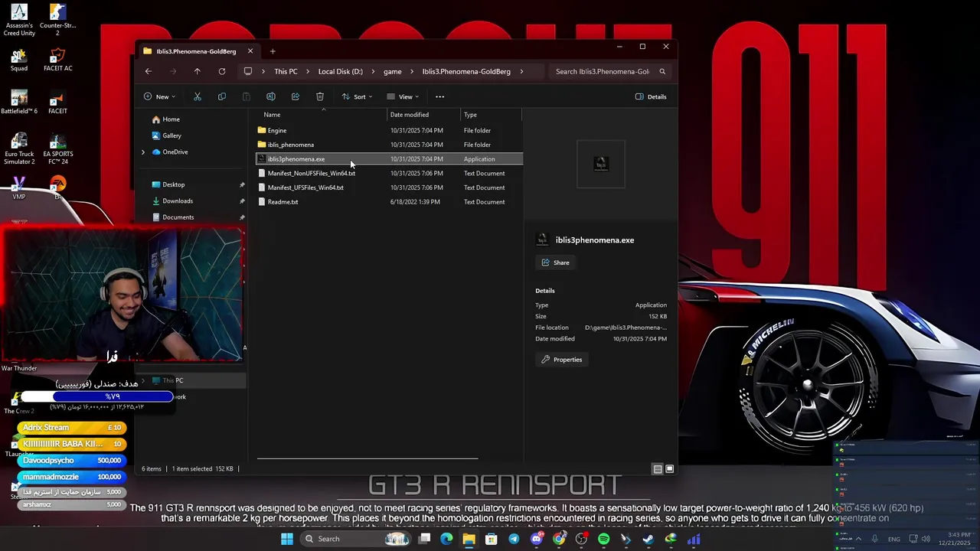Open Steam from taskbar
Image resolution: width=980 pixels, height=551 pixels.
(648, 539)
